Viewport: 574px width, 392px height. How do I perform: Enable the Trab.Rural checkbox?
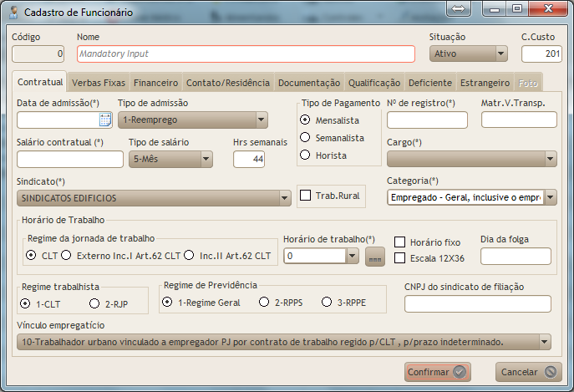(306, 196)
